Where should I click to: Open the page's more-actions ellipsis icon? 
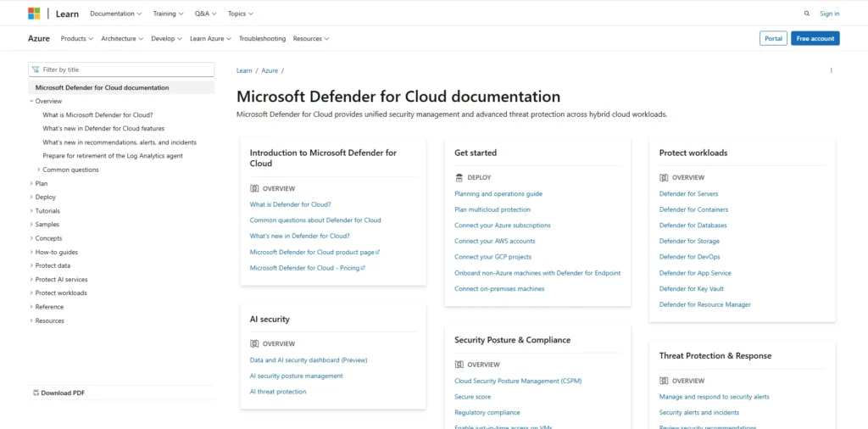831,70
